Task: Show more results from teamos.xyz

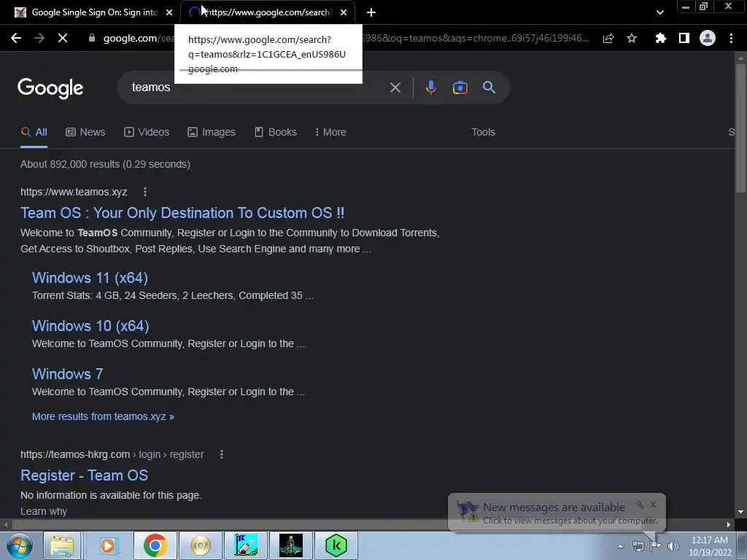Action: (103, 416)
